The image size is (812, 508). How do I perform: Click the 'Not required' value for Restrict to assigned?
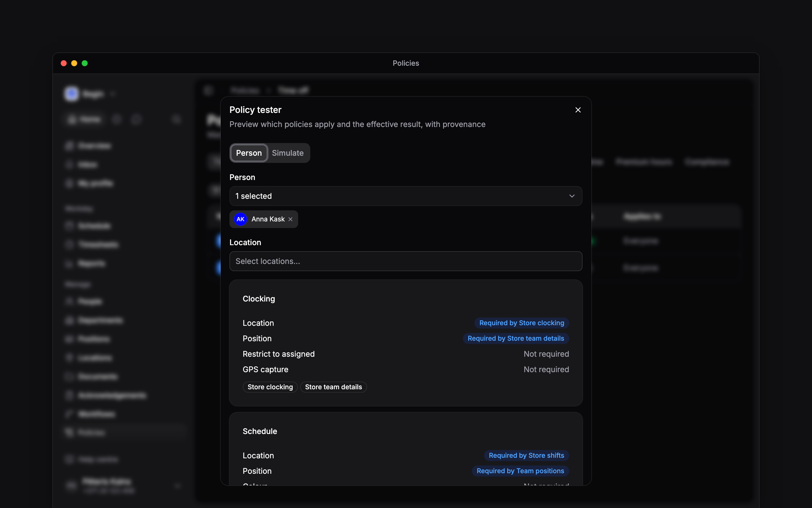tap(546, 354)
